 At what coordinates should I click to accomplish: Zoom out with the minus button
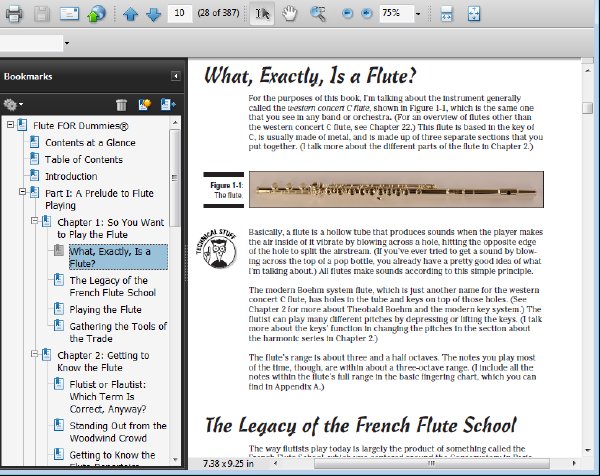347,13
